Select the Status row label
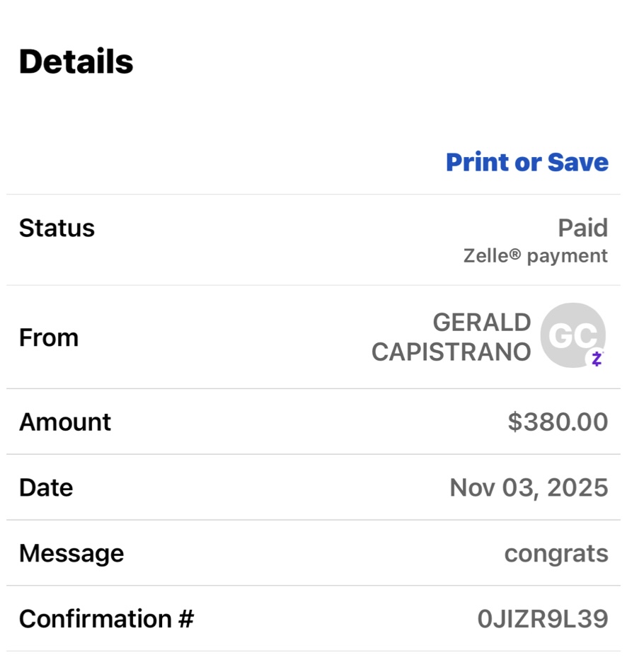 click(x=57, y=228)
